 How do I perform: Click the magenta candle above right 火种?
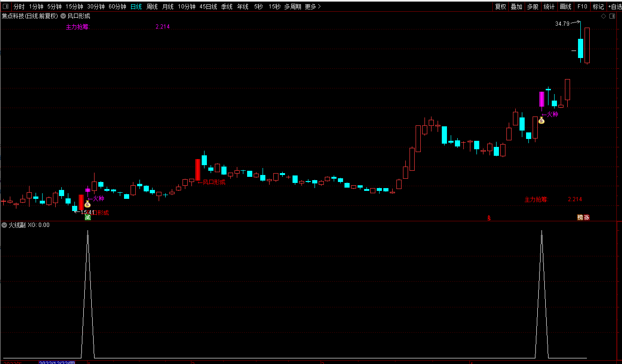click(x=542, y=99)
